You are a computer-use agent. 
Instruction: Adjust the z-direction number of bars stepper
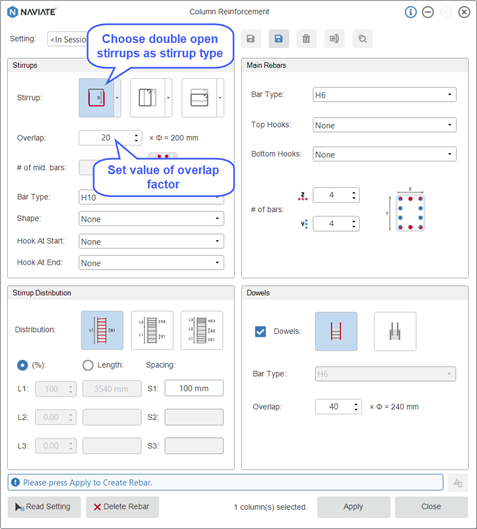[354, 195]
